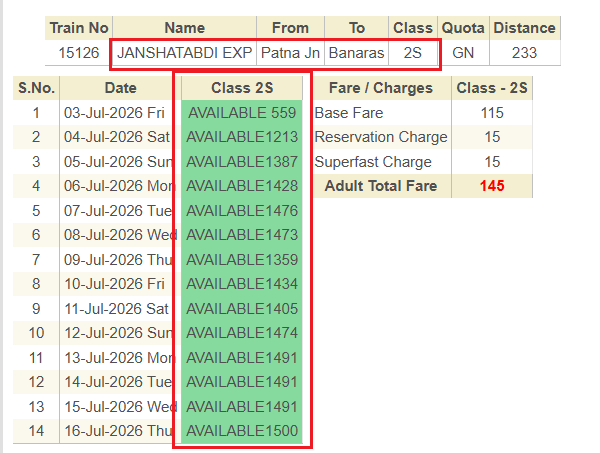The image size is (600, 453).
Task: Click the Distance column header
Action: 525,28
